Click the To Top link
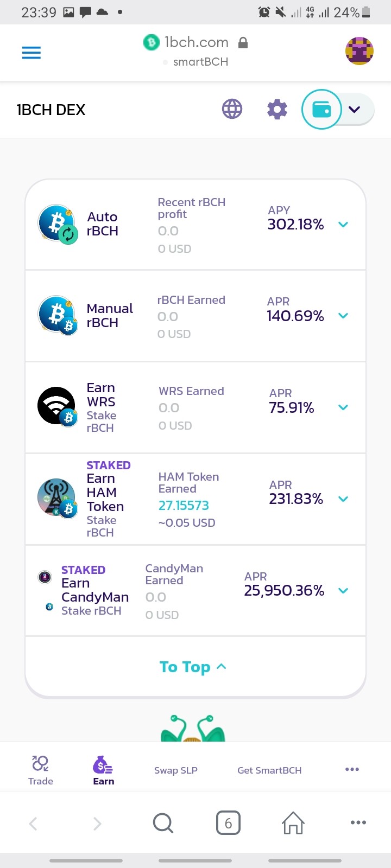 point(193,667)
